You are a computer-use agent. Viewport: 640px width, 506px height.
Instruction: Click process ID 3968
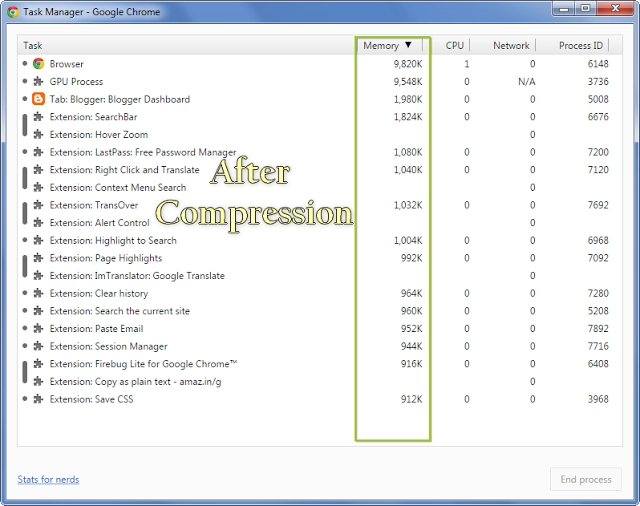pyautogui.click(x=598, y=399)
